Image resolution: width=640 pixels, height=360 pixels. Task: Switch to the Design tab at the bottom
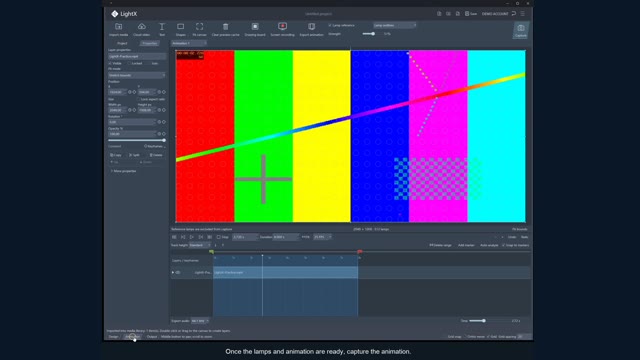(x=113, y=337)
